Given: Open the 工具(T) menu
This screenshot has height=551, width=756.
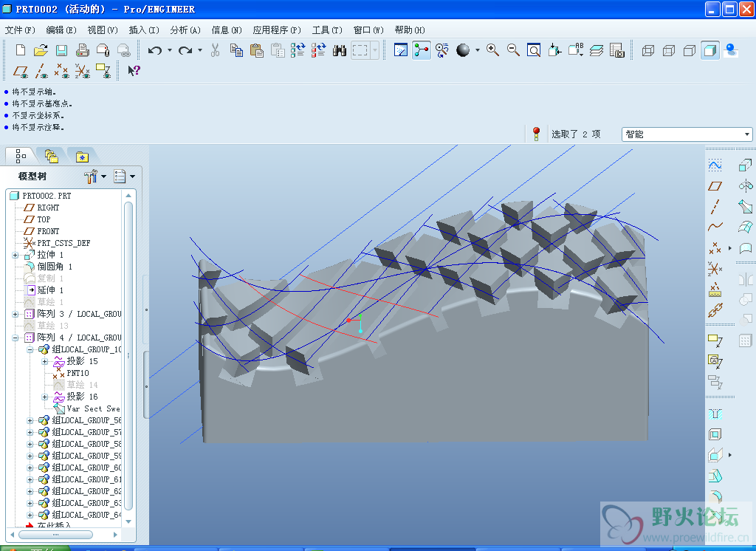Looking at the screenshot, I should pyautogui.click(x=327, y=30).
